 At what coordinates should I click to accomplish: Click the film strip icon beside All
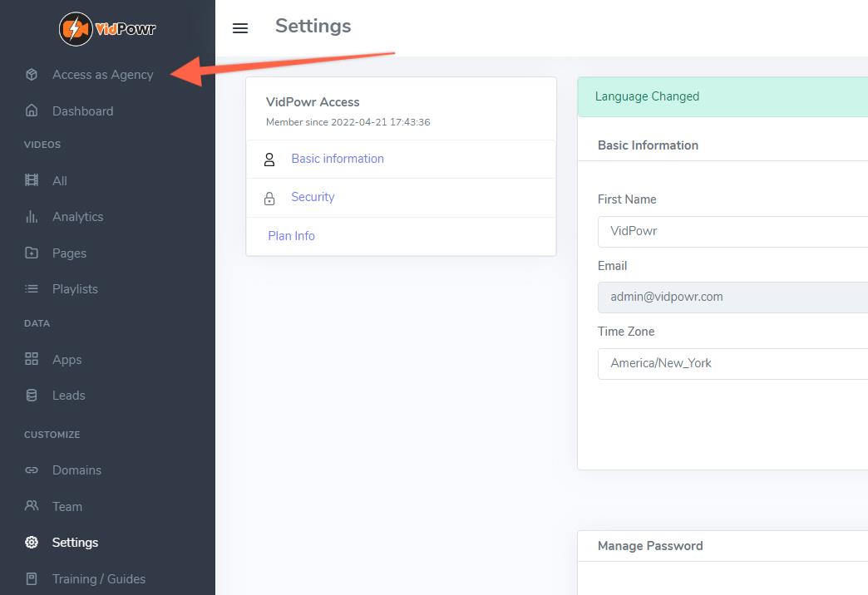(32, 180)
